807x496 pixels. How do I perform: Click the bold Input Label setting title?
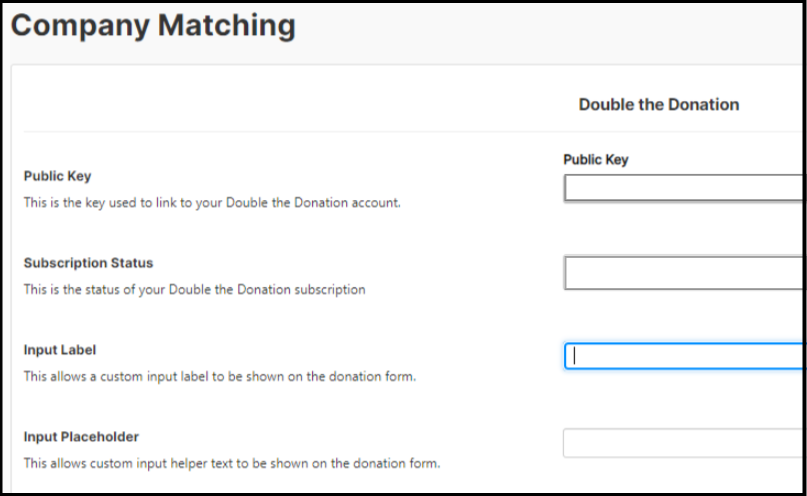coord(60,350)
